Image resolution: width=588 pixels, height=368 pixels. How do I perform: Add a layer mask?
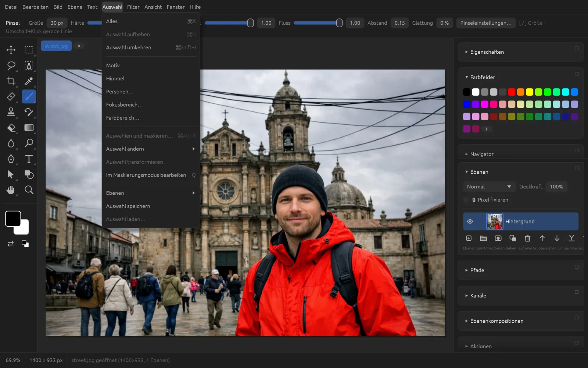point(498,238)
